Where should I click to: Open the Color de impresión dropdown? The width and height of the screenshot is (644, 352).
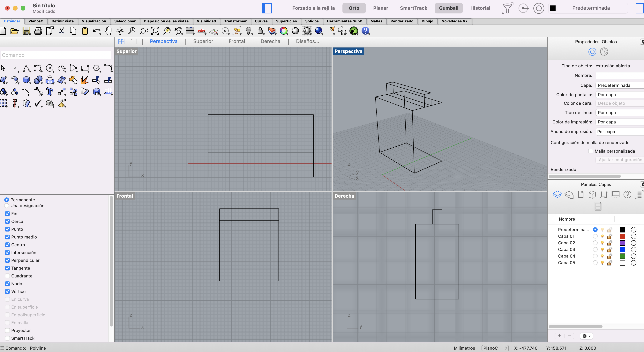click(x=620, y=122)
